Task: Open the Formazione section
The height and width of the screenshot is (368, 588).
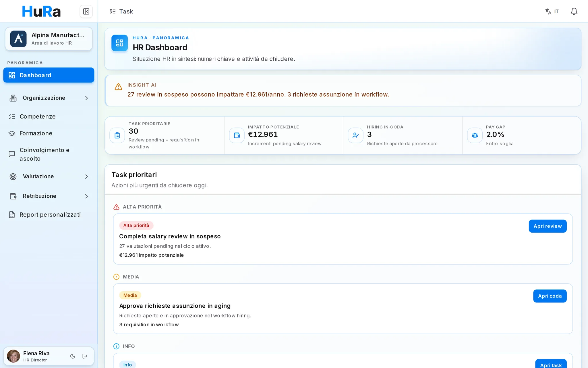Action: click(x=49, y=133)
